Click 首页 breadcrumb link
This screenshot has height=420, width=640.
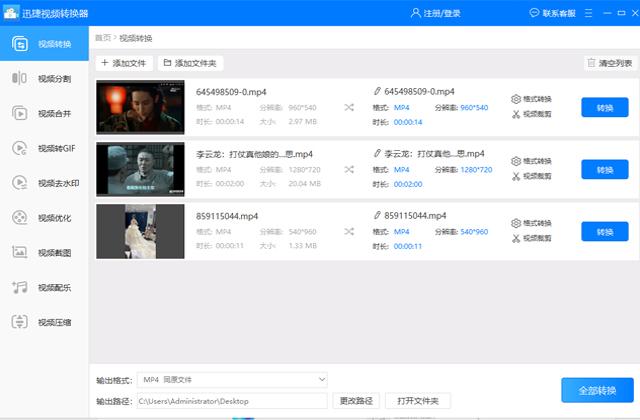tap(102, 38)
